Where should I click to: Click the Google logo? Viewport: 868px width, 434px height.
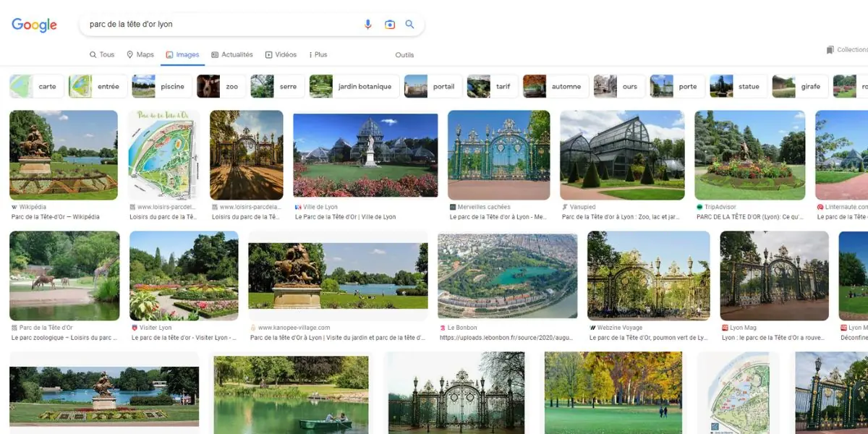coord(34,25)
